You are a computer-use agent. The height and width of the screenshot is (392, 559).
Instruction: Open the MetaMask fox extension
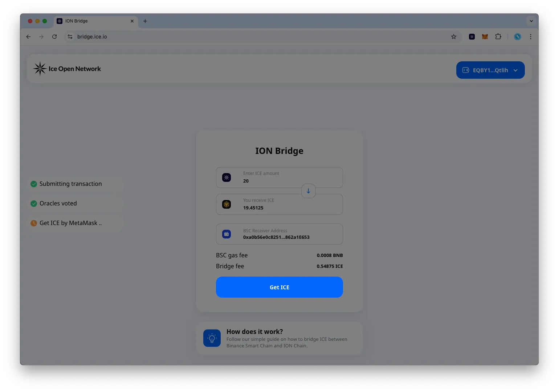[x=485, y=37]
